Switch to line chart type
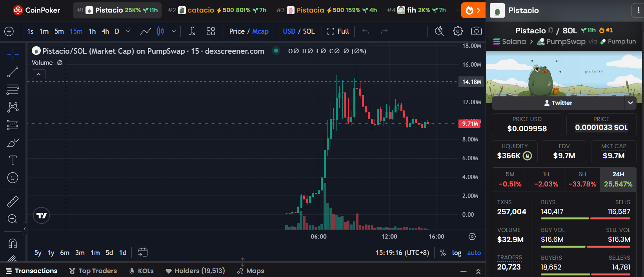 [146, 31]
